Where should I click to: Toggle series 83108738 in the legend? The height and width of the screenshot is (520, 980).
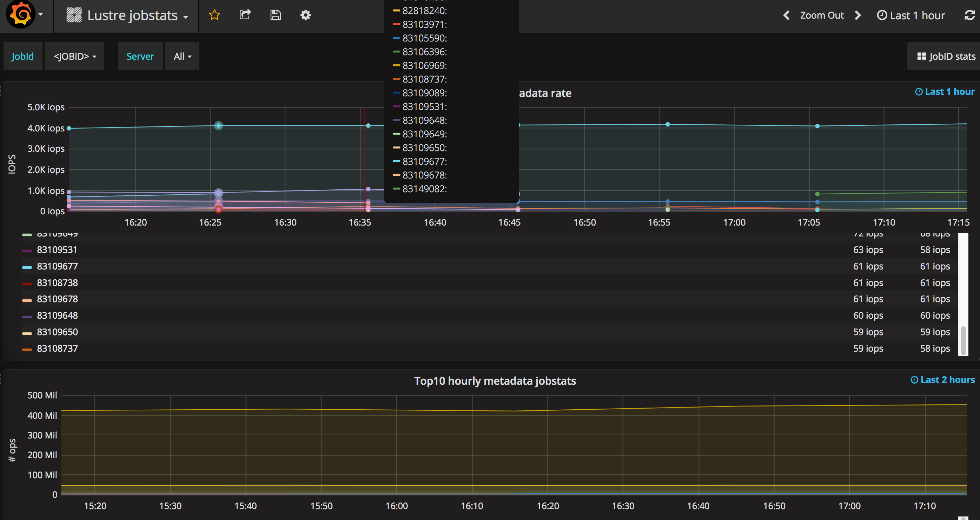tap(57, 283)
